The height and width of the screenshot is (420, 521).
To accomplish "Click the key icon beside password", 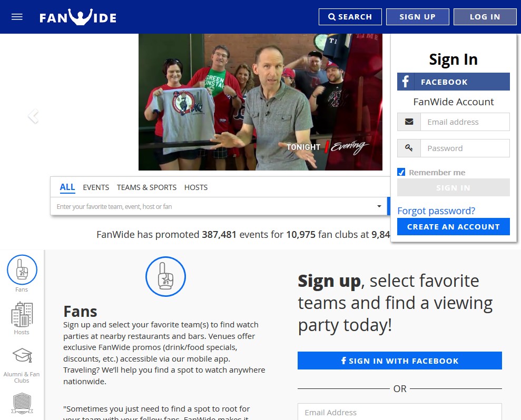I will [x=409, y=148].
